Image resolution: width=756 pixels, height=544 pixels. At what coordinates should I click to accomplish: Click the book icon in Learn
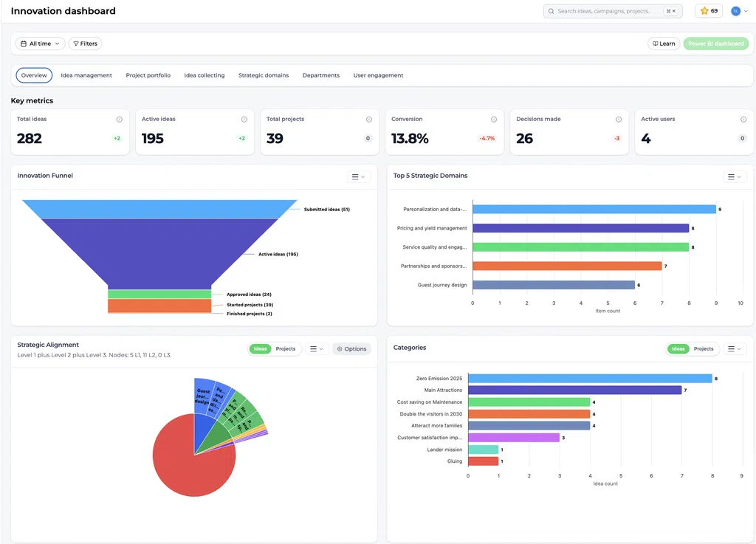(x=656, y=44)
